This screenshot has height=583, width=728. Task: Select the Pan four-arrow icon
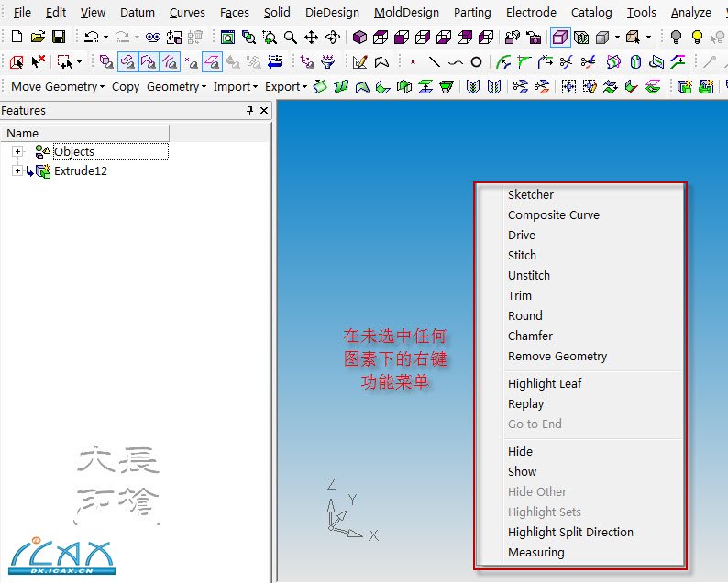(x=311, y=38)
